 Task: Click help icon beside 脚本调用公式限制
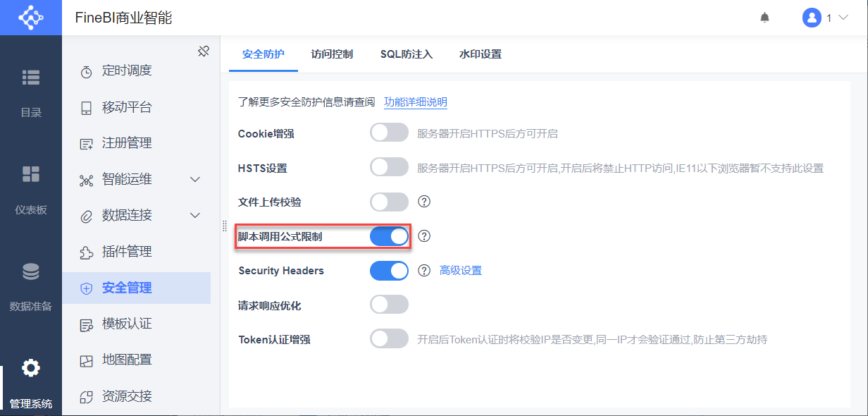(x=424, y=236)
